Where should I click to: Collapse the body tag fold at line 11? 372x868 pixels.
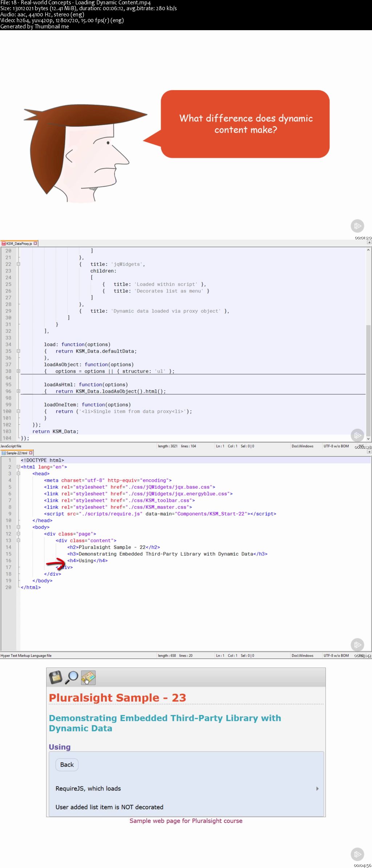click(18, 527)
